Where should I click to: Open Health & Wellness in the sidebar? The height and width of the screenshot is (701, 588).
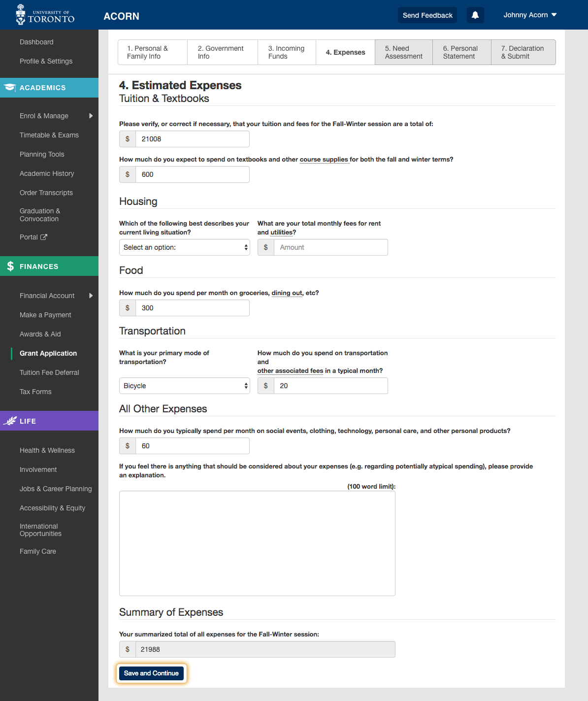pos(47,450)
